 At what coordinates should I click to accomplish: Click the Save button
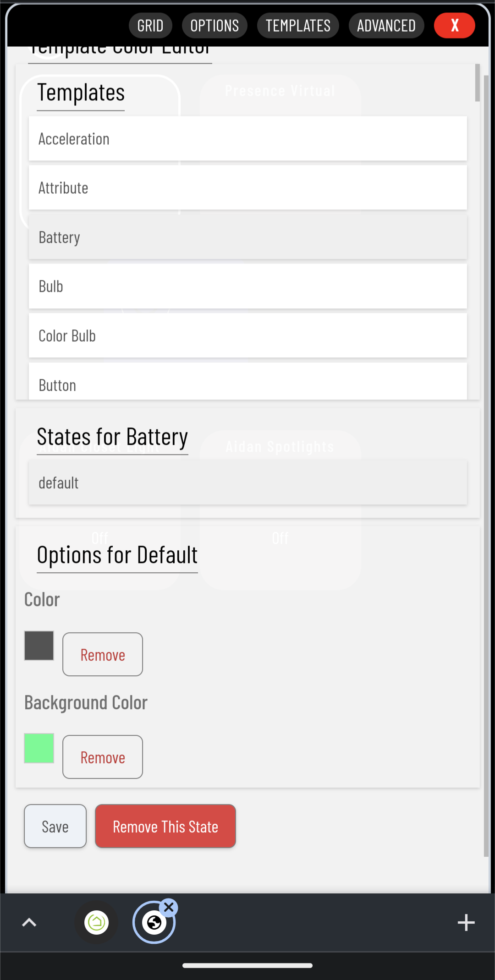click(x=55, y=826)
